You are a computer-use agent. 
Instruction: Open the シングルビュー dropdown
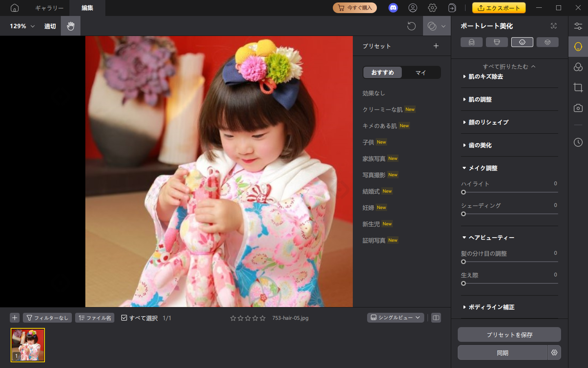[x=395, y=317]
